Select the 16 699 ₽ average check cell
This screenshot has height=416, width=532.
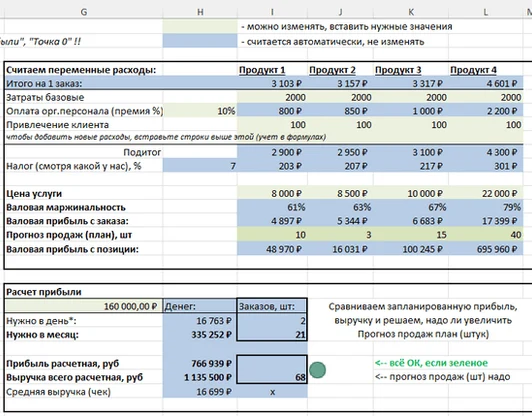(200, 392)
